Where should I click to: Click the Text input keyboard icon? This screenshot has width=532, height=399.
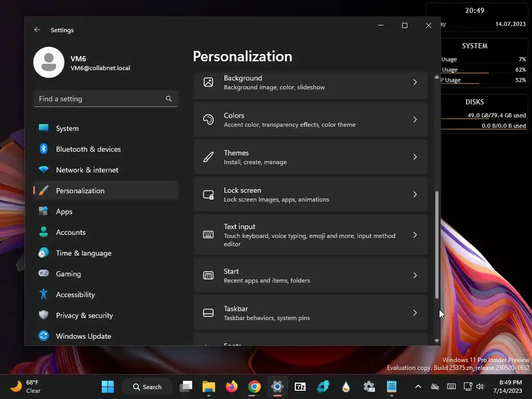pyautogui.click(x=208, y=234)
